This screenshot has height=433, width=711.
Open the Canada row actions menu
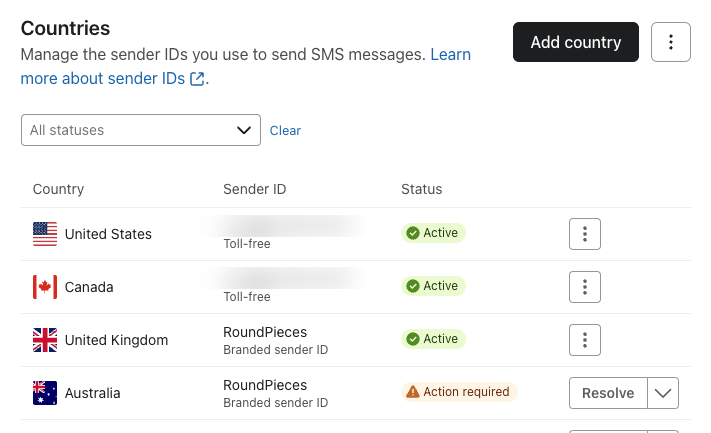584,287
